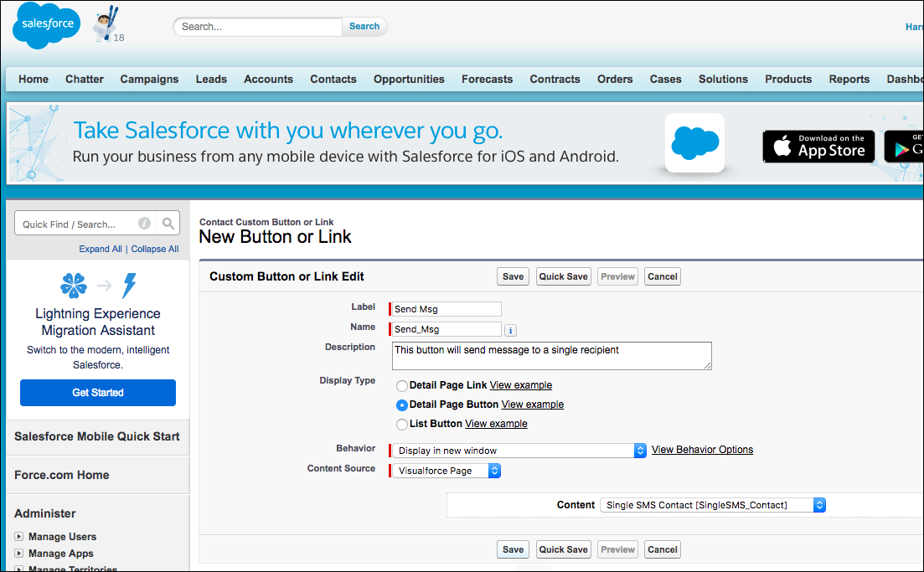Image resolution: width=924 pixels, height=572 pixels.
Task: Click the bottom Cancel button
Action: 663,549
